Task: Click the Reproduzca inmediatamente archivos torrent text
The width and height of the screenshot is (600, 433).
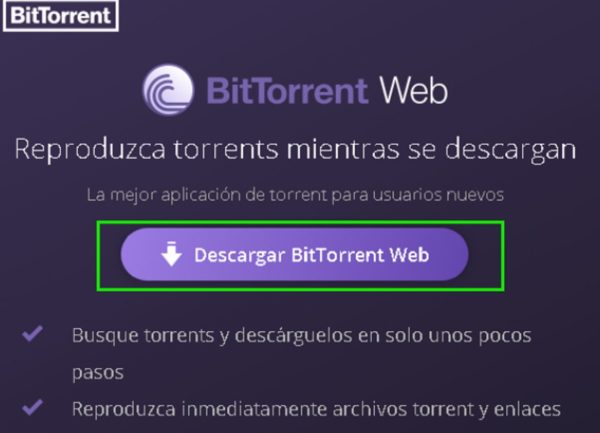Action: pos(316,409)
